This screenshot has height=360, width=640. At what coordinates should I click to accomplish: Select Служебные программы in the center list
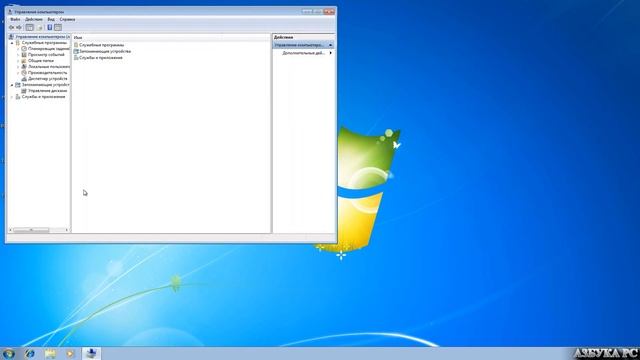coord(101,45)
